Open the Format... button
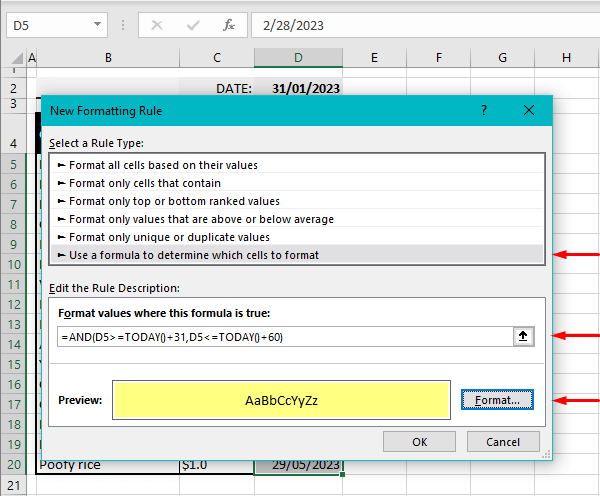The height and width of the screenshot is (496, 600). (497, 400)
